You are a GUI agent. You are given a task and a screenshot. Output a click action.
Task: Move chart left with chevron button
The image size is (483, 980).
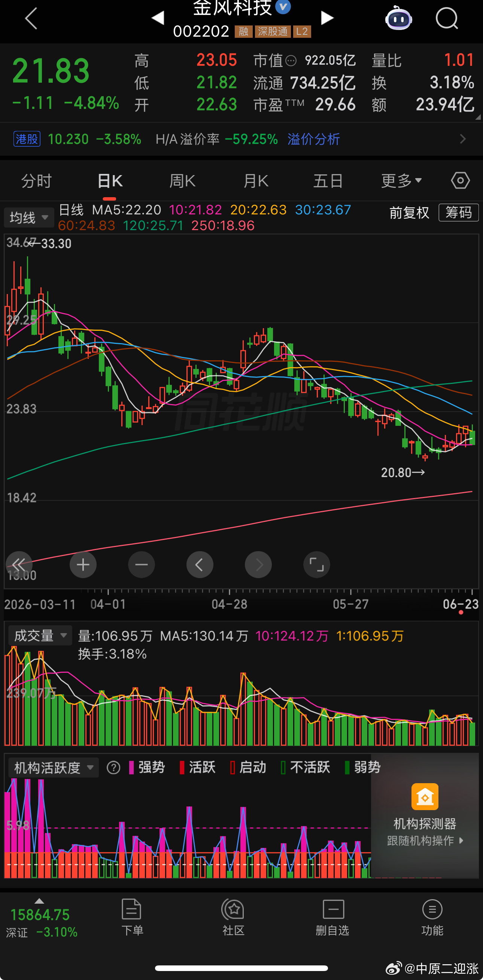[200, 564]
